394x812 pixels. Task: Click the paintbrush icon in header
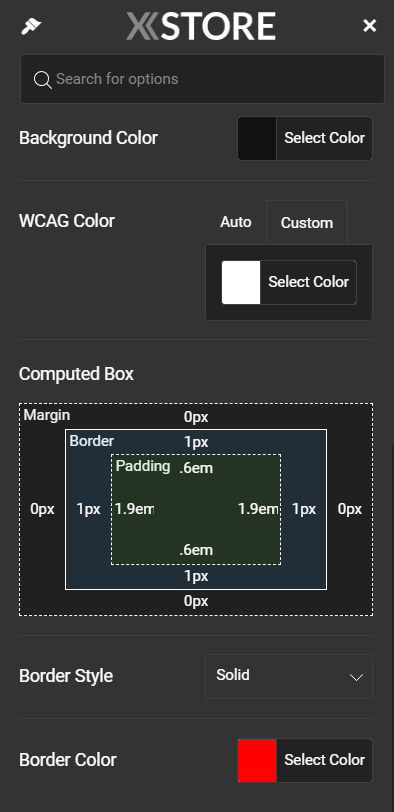click(31, 26)
